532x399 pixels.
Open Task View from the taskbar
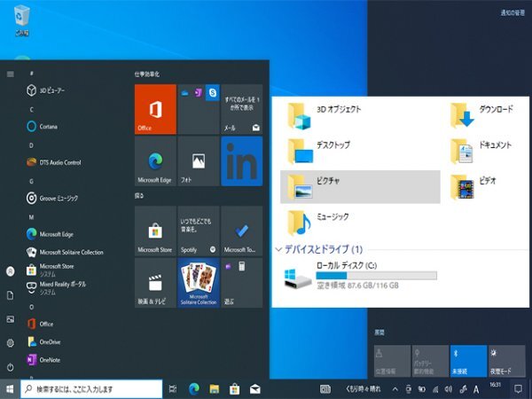tap(173, 389)
